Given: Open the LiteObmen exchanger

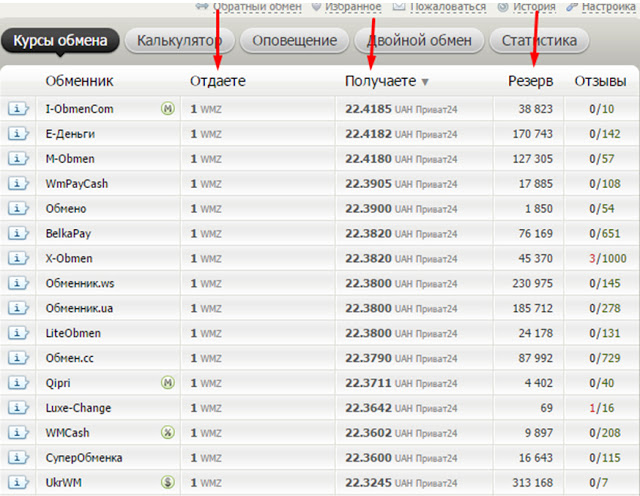Looking at the screenshot, I should coord(73,333).
